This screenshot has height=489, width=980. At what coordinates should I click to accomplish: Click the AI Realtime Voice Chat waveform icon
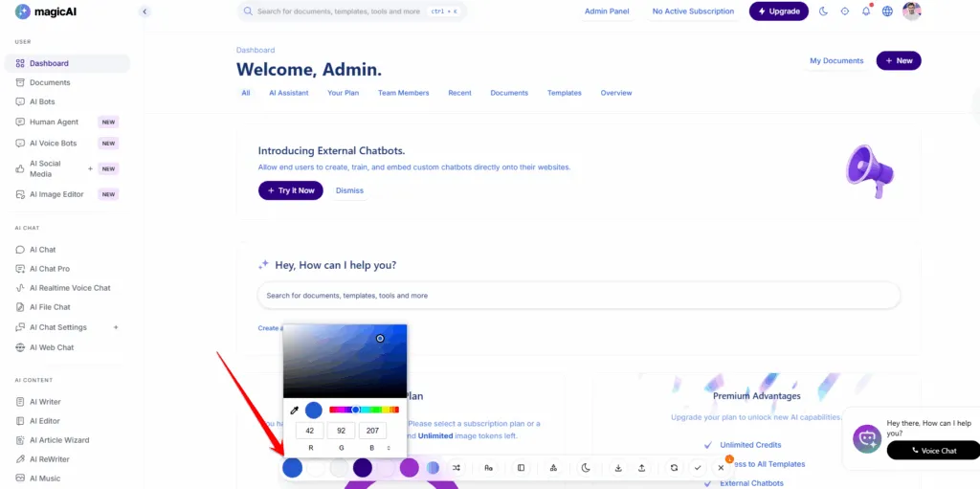coord(20,288)
